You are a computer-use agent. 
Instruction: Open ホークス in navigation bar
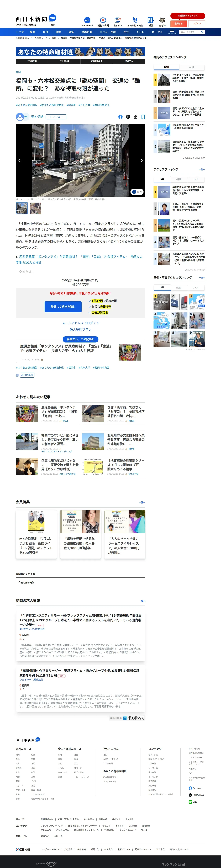[157, 32]
